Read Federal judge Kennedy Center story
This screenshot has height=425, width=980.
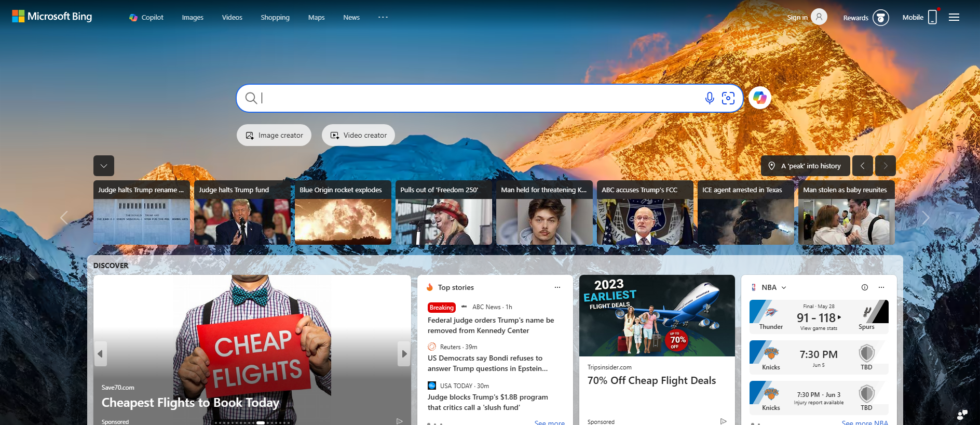coord(491,325)
